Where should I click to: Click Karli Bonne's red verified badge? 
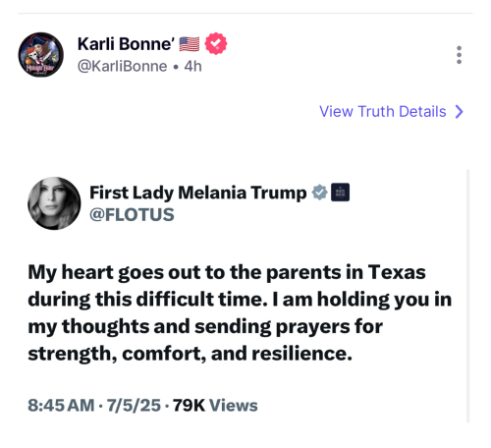pyautogui.click(x=216, y=43)
